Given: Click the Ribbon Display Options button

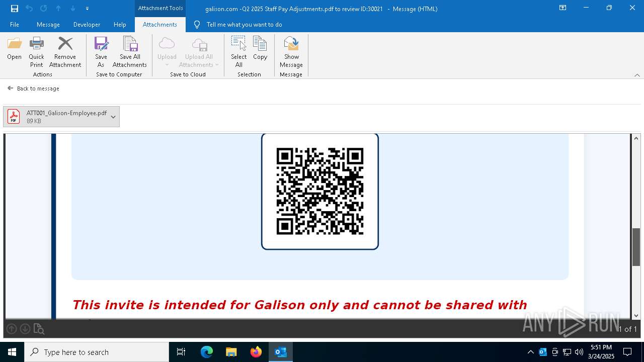Looking at the screenshot, I should (x=563, y=8).
